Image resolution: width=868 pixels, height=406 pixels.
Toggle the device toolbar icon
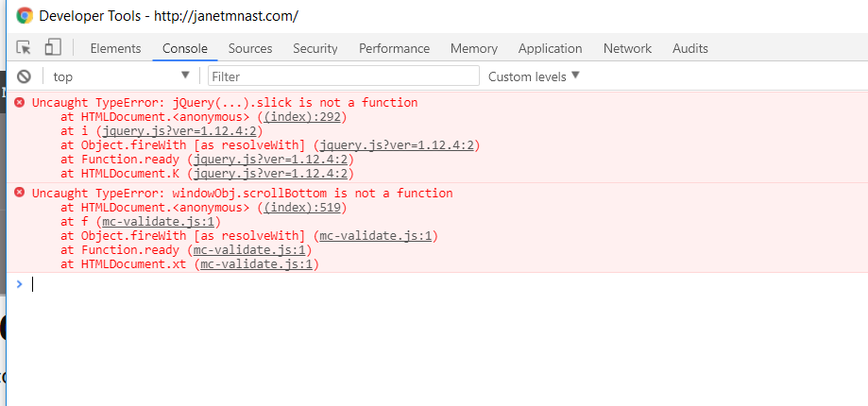point(53,48)
